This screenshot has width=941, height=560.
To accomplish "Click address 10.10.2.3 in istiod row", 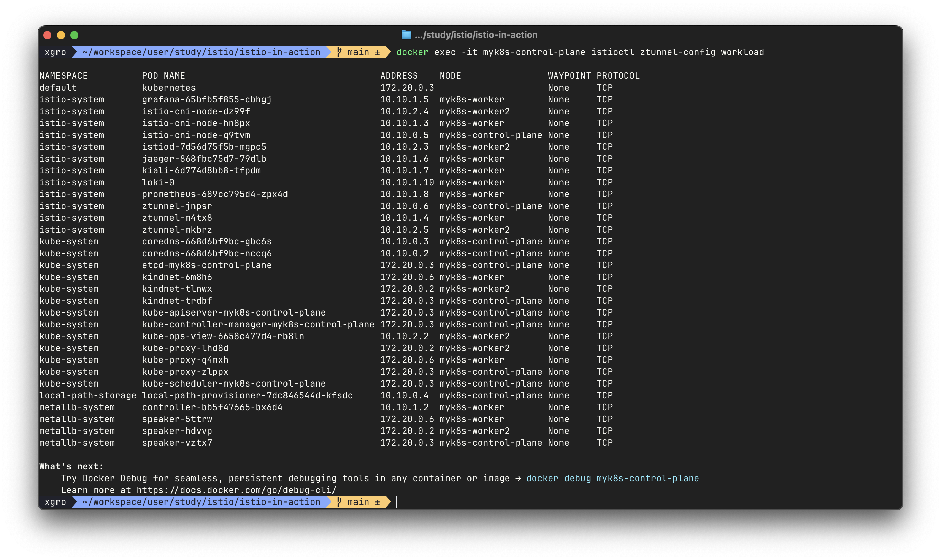I will click(x=404, y=147).
